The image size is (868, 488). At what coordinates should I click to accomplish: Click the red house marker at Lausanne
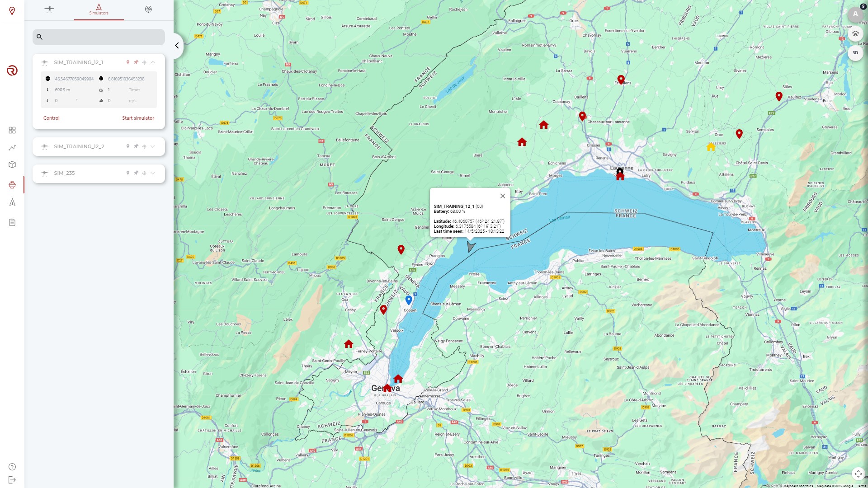[620, 177]
